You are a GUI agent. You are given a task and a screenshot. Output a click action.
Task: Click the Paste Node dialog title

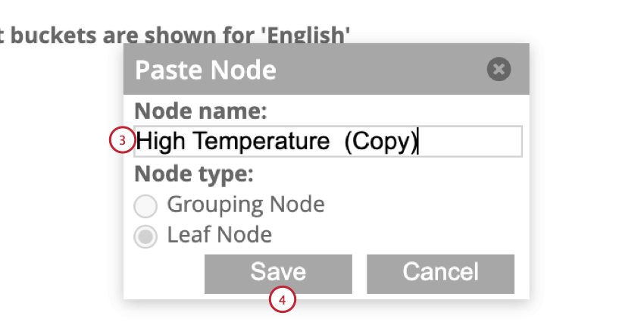click(x=205, y=70)
